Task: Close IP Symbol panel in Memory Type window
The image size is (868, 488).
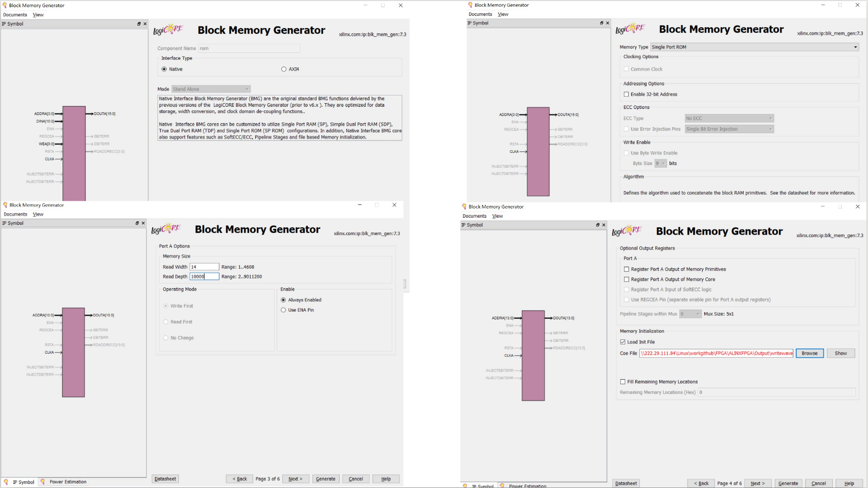Action: (608, 23)
